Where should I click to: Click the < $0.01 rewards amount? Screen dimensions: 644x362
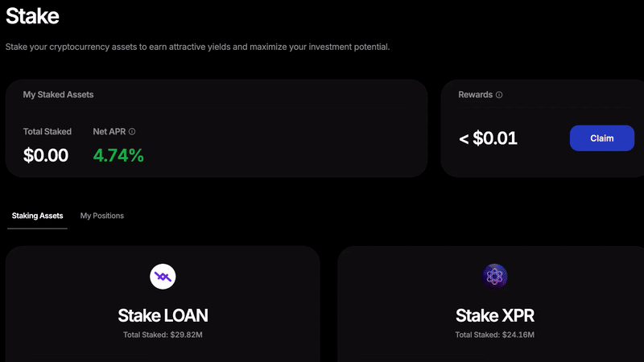[x=488, y=138]
